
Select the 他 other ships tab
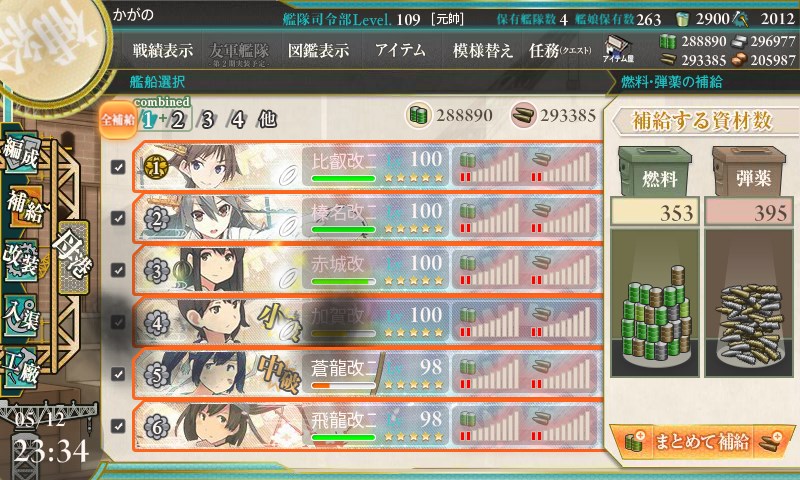pos(267,119)
